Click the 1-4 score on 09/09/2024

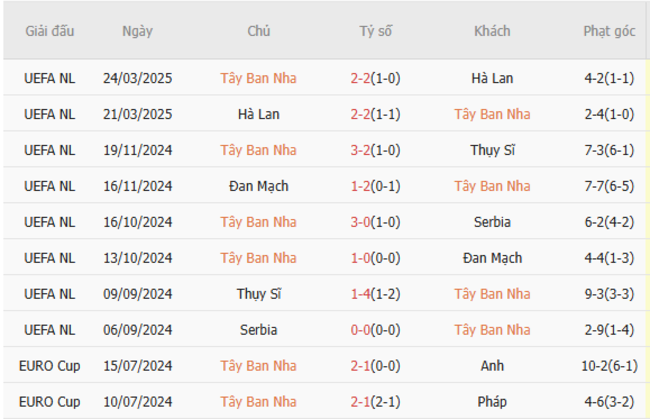(376, 294)
